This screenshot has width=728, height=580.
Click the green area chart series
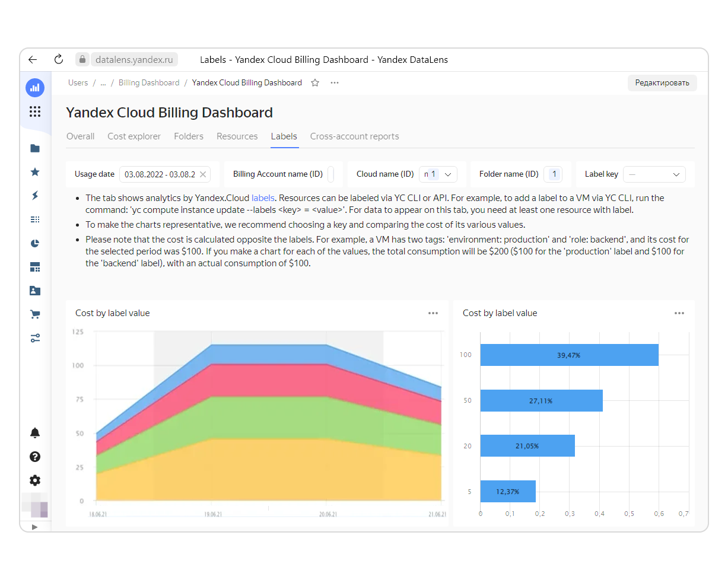click(x=270, y=417)
